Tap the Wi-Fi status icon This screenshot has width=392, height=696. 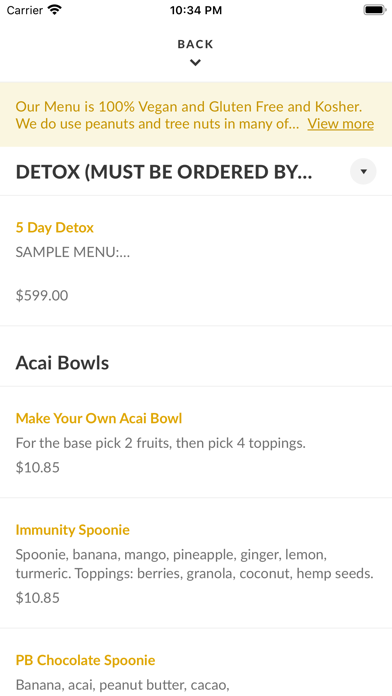55,10
